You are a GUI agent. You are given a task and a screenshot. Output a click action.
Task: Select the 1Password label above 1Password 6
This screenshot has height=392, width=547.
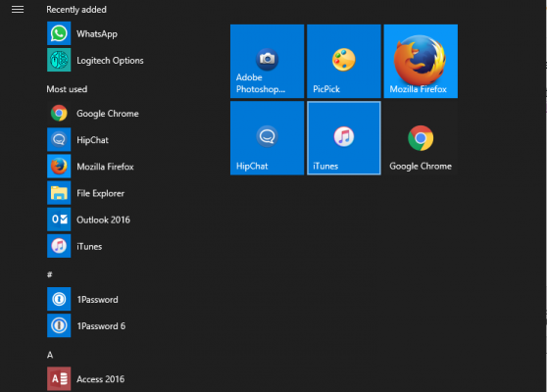[x=97, y=299]
